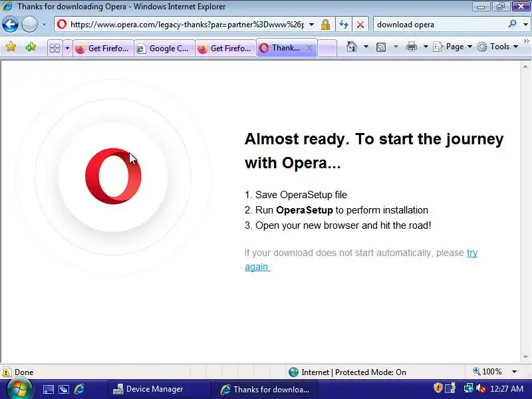Expand the Feeds dropdown arrow
The width and height of the screenshot is (532, 399).
click(x=396, y=47)
